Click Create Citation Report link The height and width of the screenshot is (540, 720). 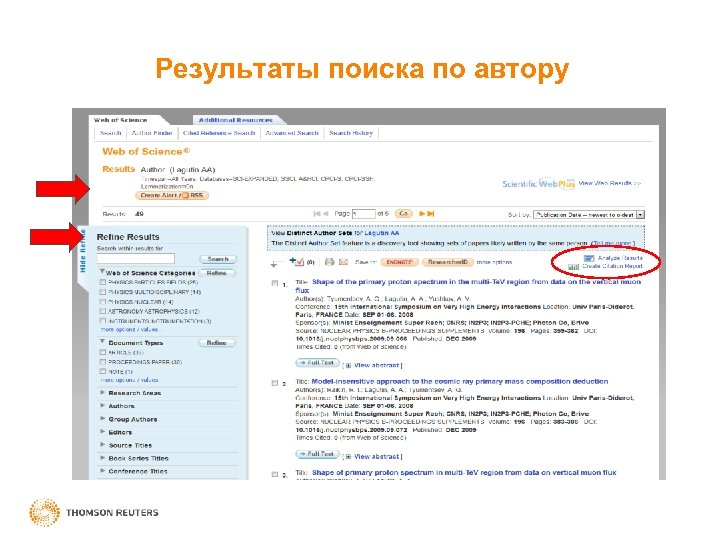[x=613, y=266]
